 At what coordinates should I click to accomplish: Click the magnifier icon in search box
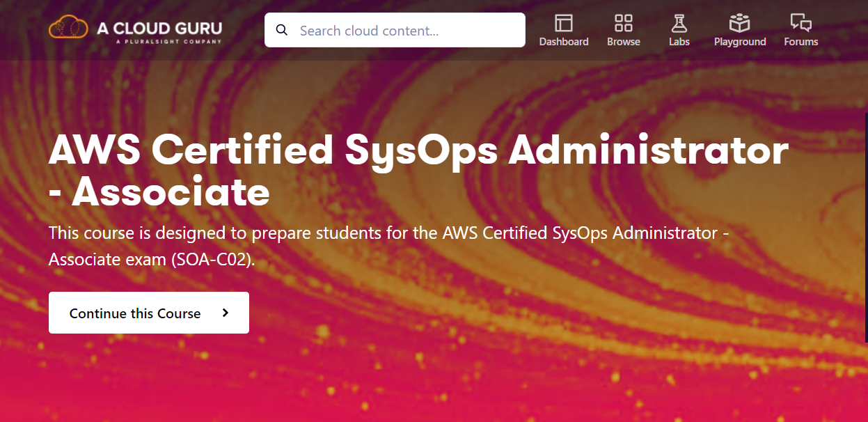282,30
